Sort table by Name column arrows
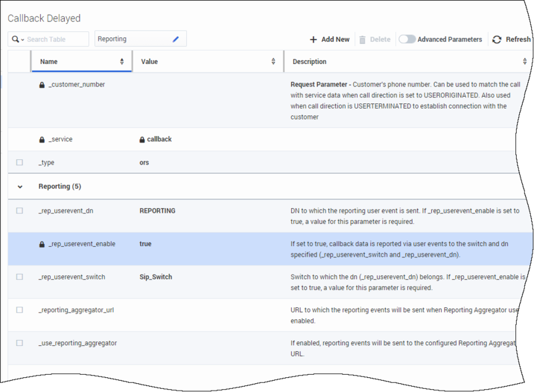Screen dimensions: 534x392 tap(122, 62)
